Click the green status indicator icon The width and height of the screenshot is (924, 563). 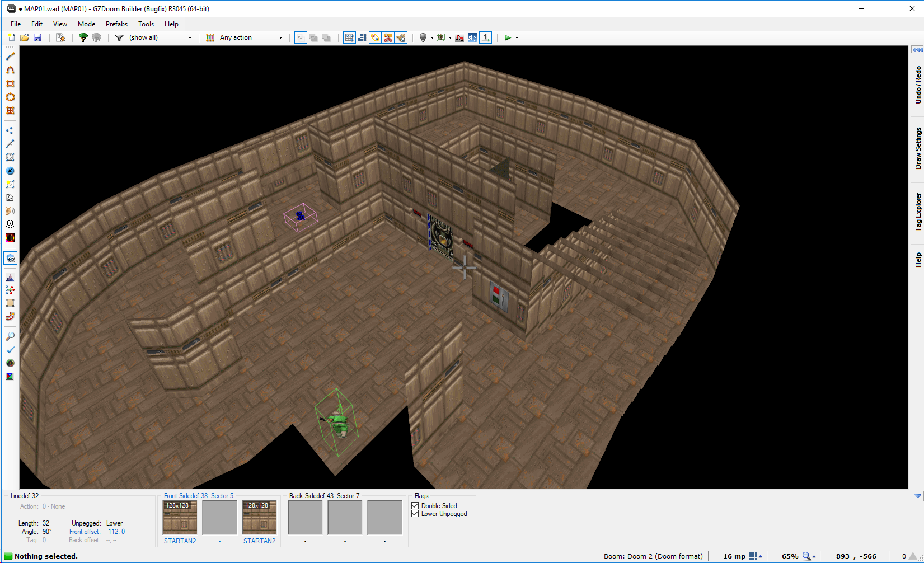pyautogui.click(x=8, y=556)
